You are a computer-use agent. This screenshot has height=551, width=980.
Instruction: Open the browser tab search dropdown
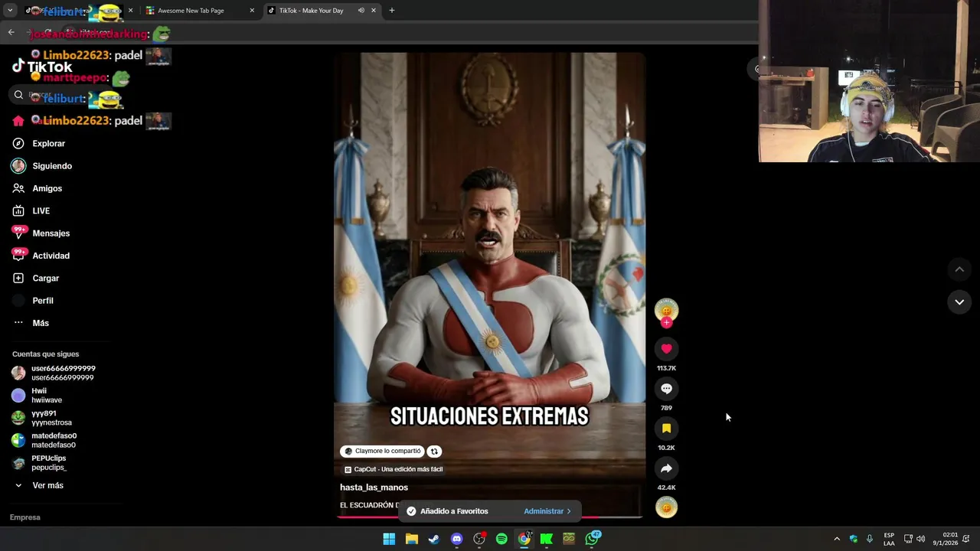tap(10, 11)
